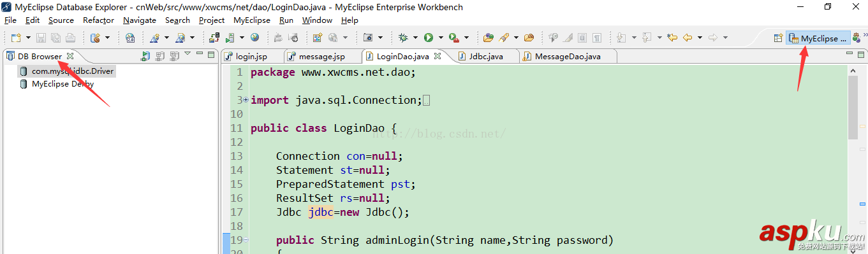Click the Forward navigation arrow

pyautogui.click(x=713, y=38)
